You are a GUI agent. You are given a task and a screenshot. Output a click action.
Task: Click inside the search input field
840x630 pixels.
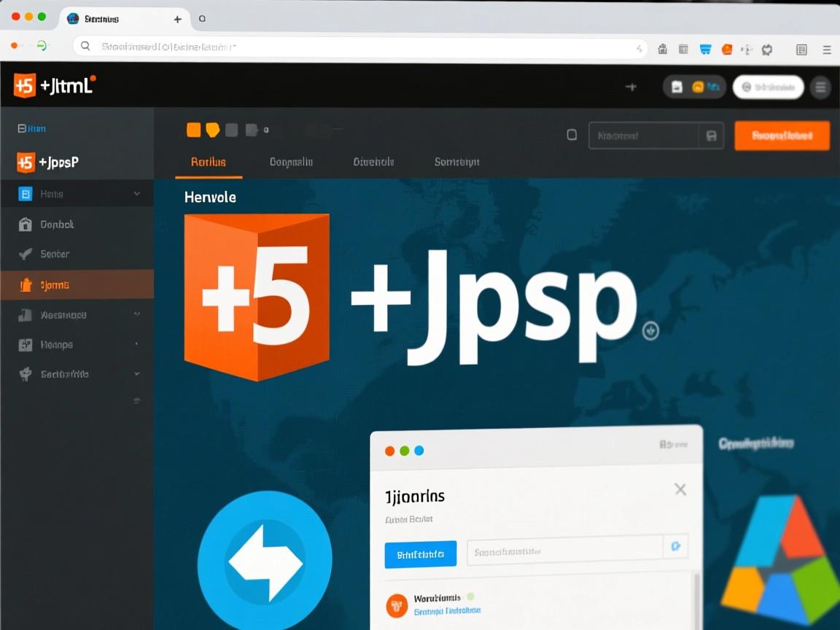pyautogui.click(x=642, y=136)
